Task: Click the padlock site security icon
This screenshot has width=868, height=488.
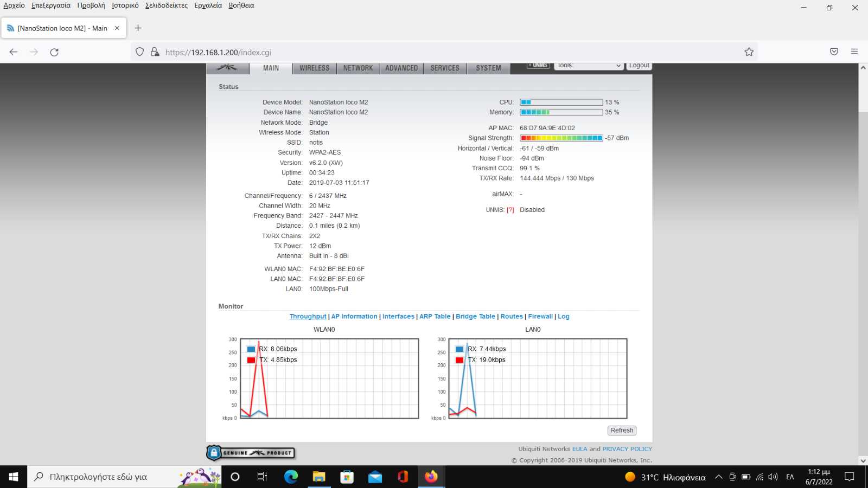Action: [155, 52]
